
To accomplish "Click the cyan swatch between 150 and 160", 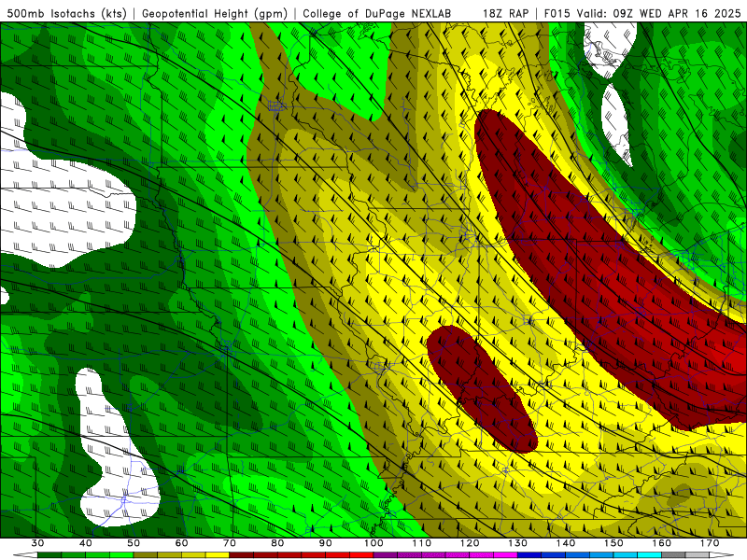I will click(x=650, y=555).
